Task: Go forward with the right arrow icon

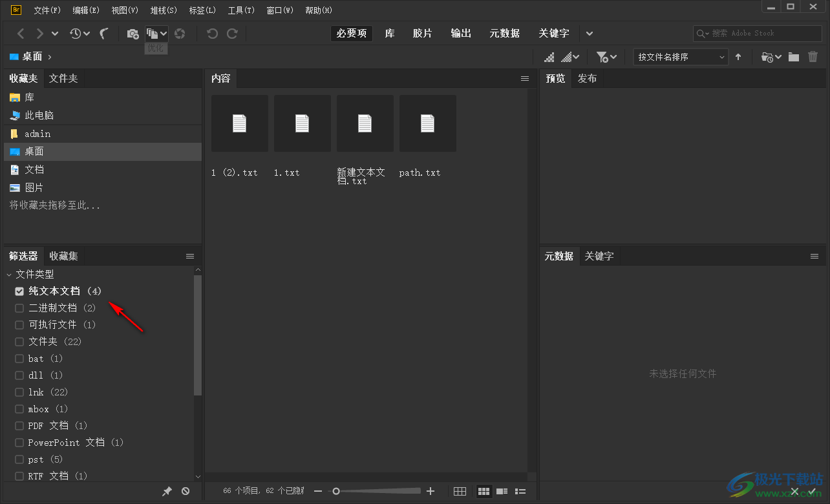Action: (40, 34)
